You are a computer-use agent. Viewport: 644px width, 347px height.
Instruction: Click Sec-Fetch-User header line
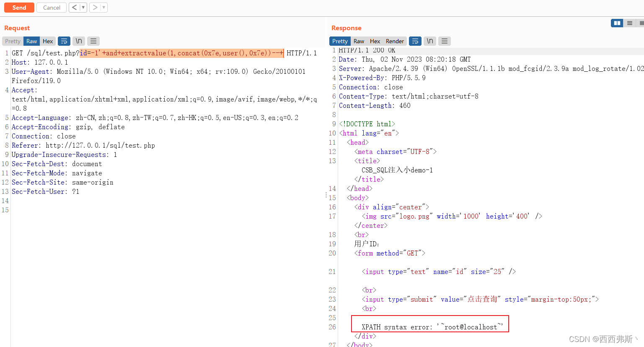46,191
